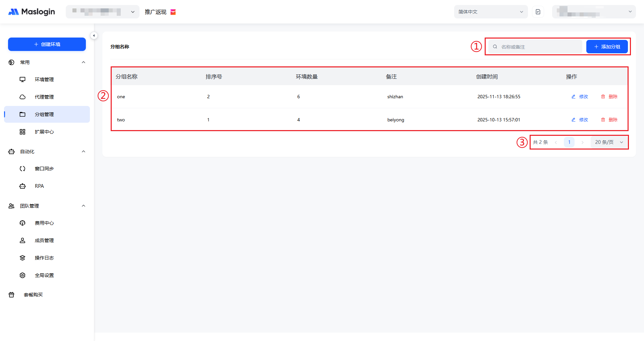Click the 添加分组 button
644x341 pixels.
[607, 47]
